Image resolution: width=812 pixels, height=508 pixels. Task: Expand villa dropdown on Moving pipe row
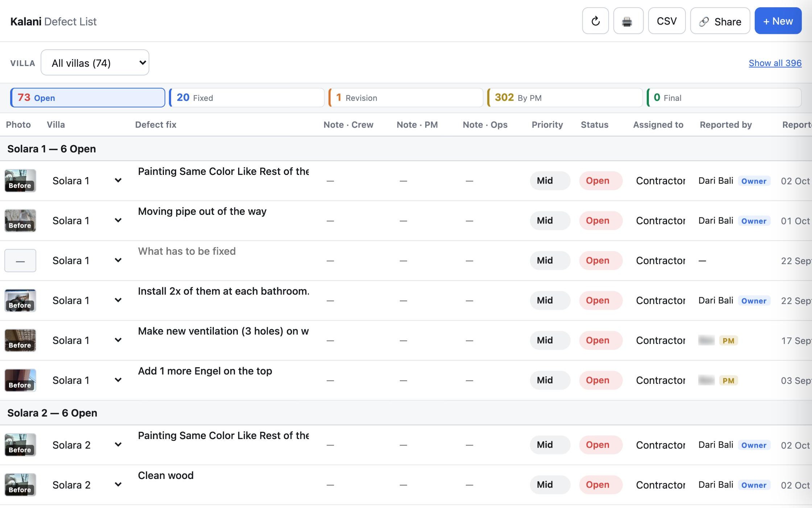pyautogui.click(x=118, y=220)
